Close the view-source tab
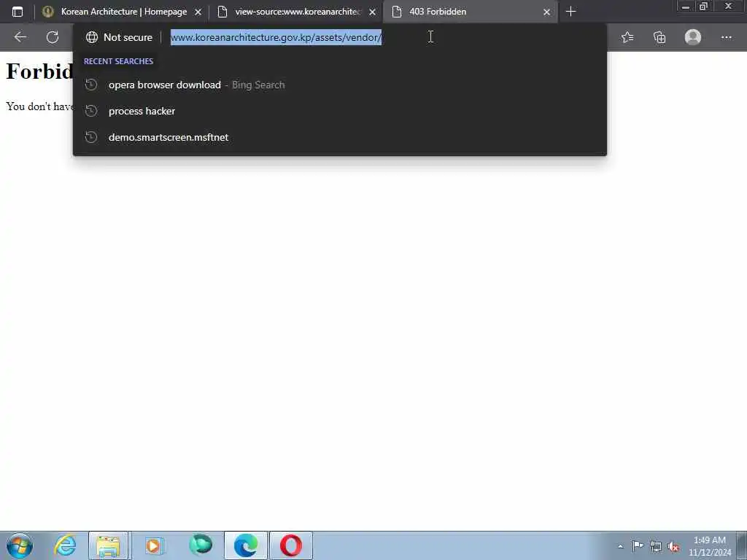 tap(373, 12)
